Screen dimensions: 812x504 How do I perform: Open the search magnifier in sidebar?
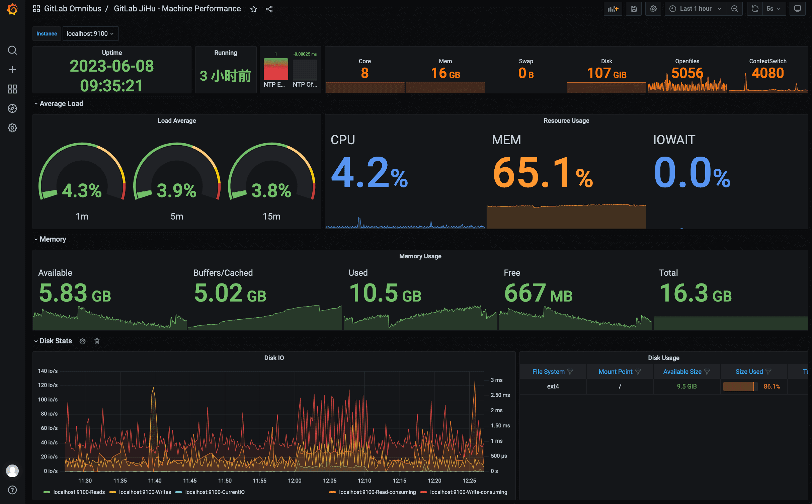click(12, 50)
